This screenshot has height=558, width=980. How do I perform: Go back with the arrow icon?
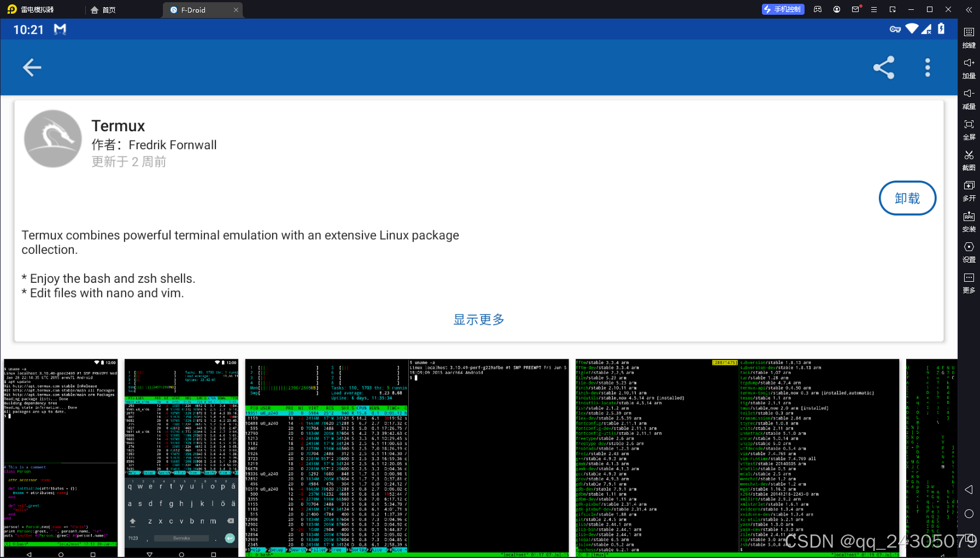pyautogui.click(x=32, y=67)
